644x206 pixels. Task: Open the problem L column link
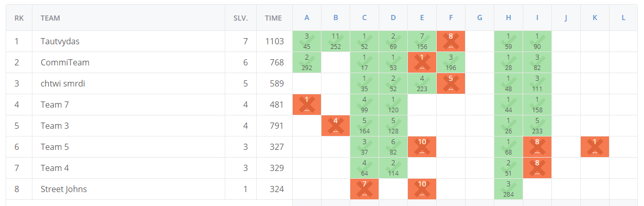(x=623, y=18)
